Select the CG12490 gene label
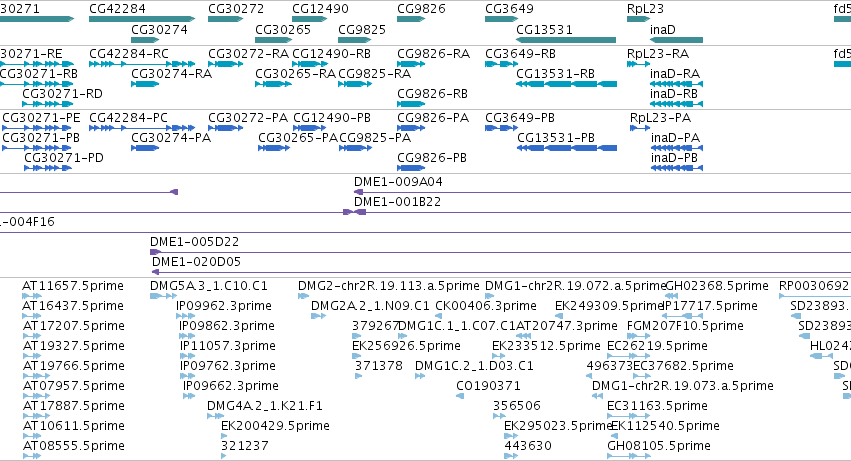This screenshot has height=461, width=851. pyautogui.click(x=320, y=9)
